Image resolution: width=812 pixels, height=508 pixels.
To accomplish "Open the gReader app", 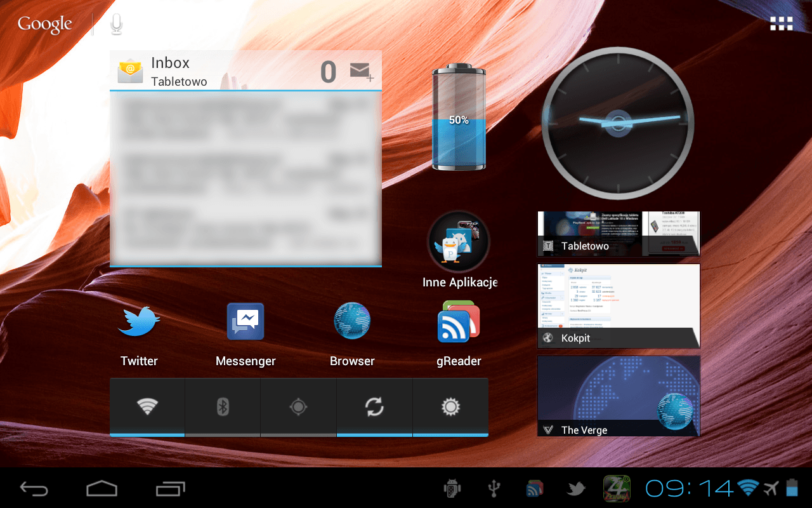I will pos(459,322).
